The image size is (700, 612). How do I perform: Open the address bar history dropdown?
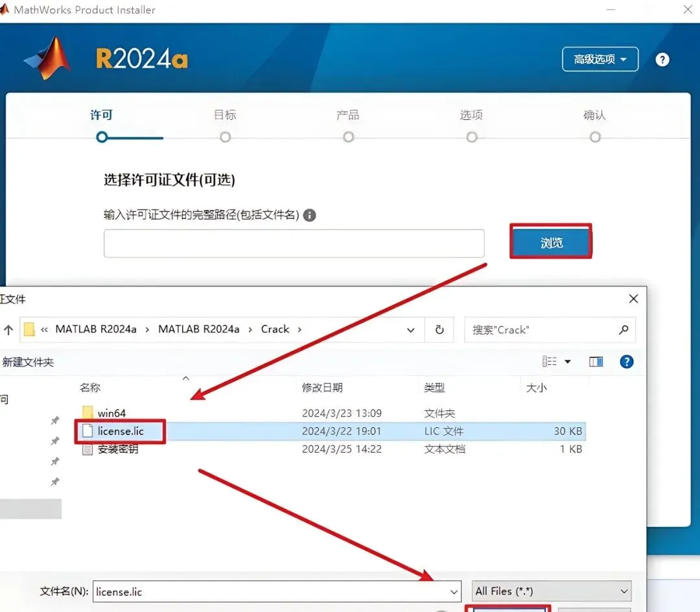click(411, 331)
